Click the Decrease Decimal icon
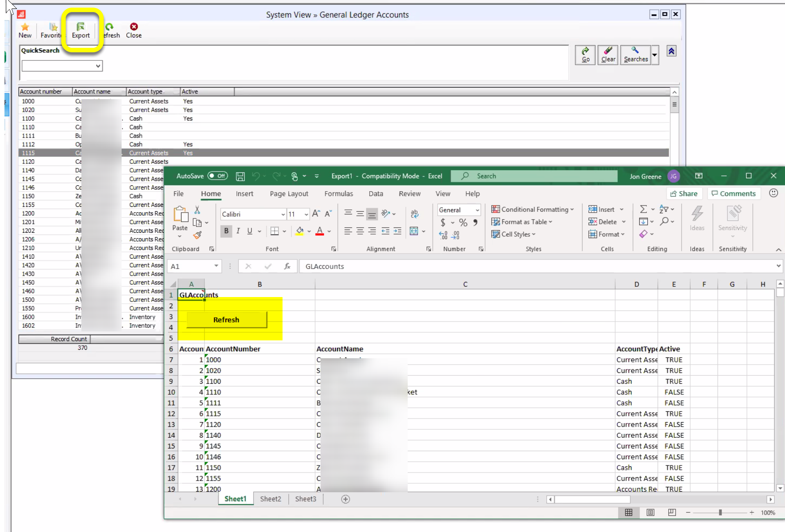 point(456,235)
